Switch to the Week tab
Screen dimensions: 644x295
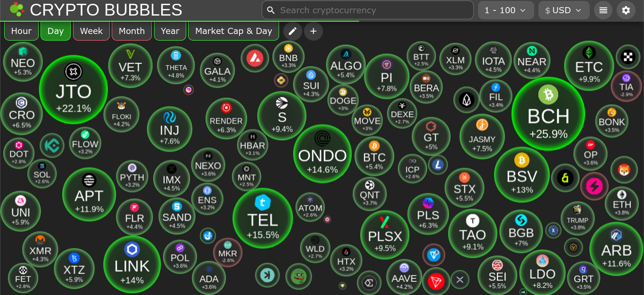[x=91, y=31]
